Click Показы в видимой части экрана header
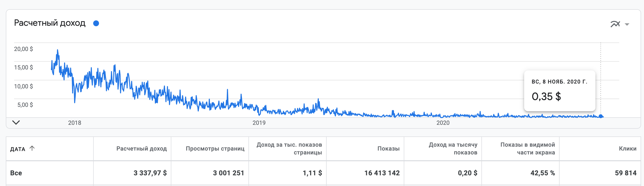 [528, 148]
